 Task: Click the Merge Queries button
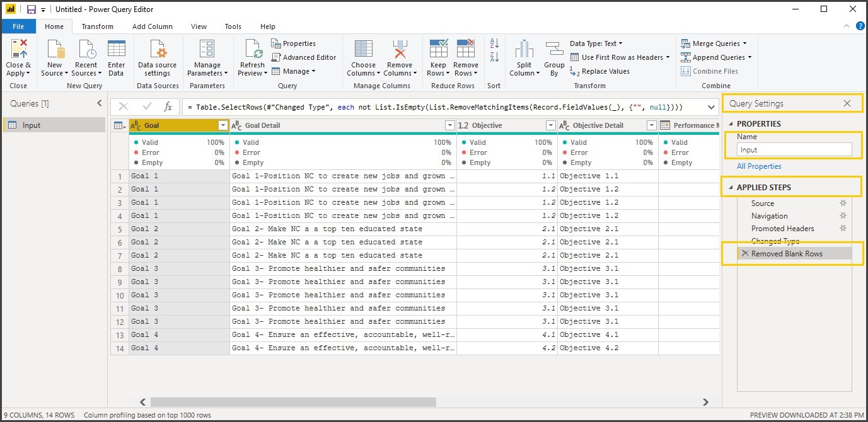tap(714, 43)
